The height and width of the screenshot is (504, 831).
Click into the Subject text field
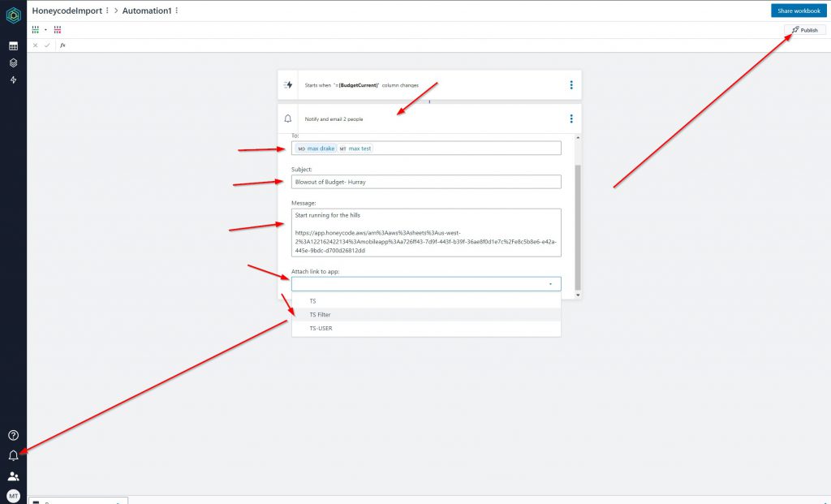coord(426,182)
